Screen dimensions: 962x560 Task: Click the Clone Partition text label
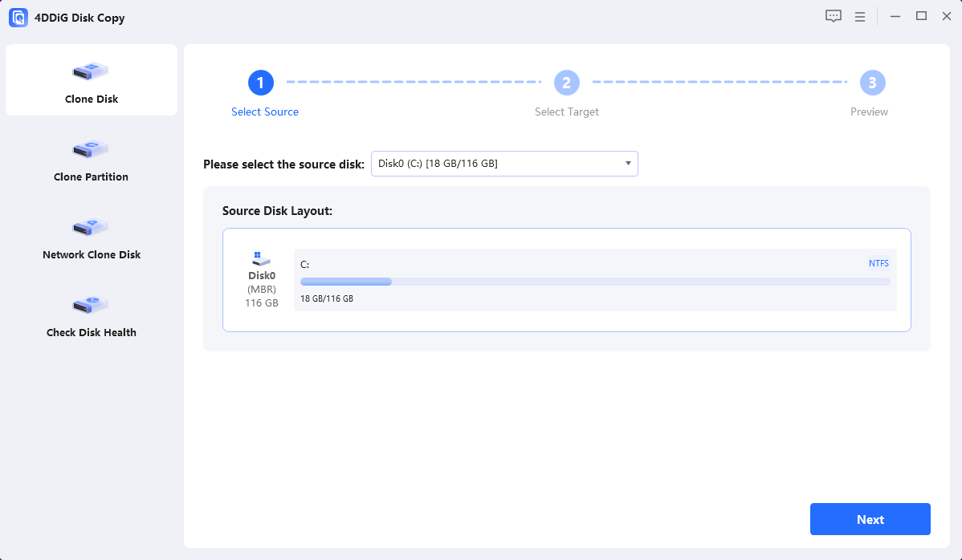click(x=91, y=177)
